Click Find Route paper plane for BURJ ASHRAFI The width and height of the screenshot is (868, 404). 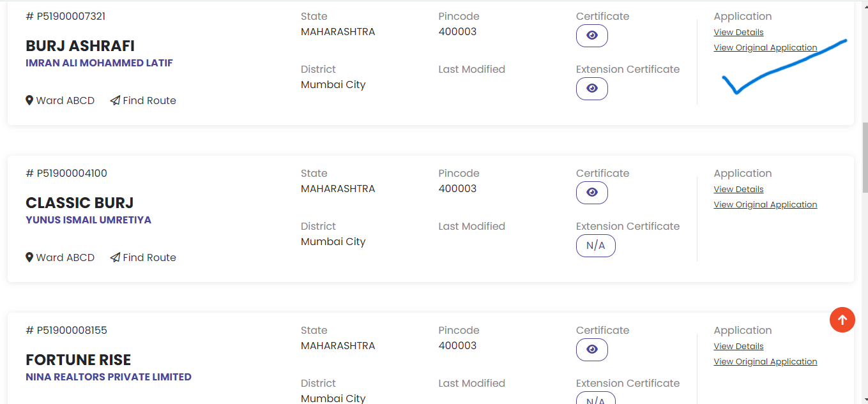point(115,101)
